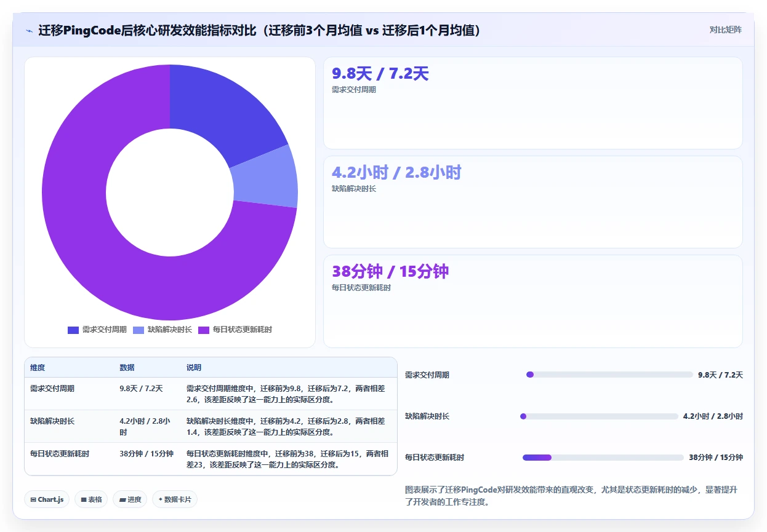Click the 需求交付周期 label in the progress list
This screenshot has width=767, height=532.
point(427,375)
